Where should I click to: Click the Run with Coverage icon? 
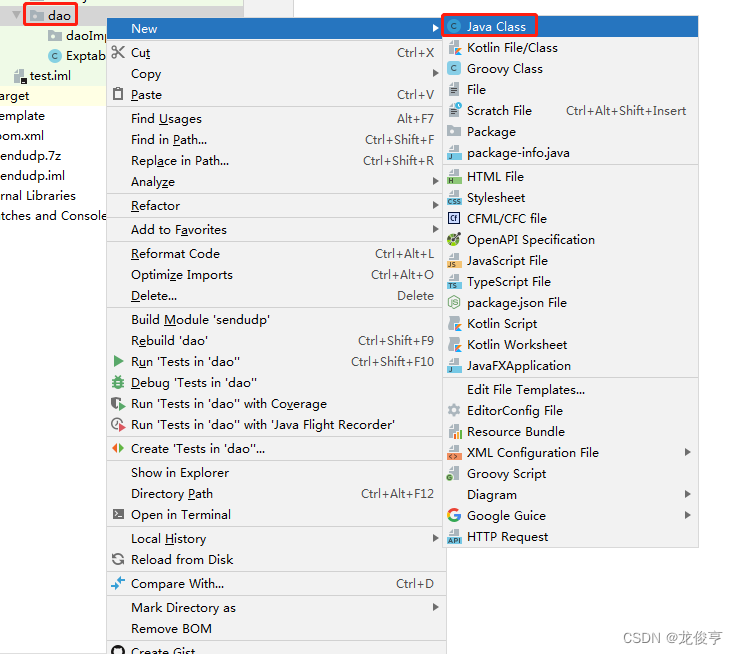[118, 404]
